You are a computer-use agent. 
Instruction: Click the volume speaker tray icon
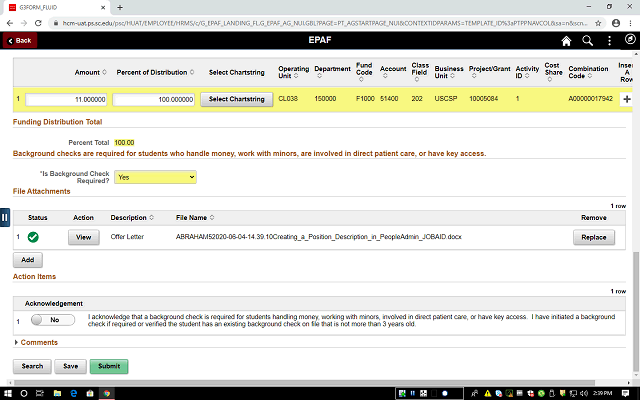[584, 393]
